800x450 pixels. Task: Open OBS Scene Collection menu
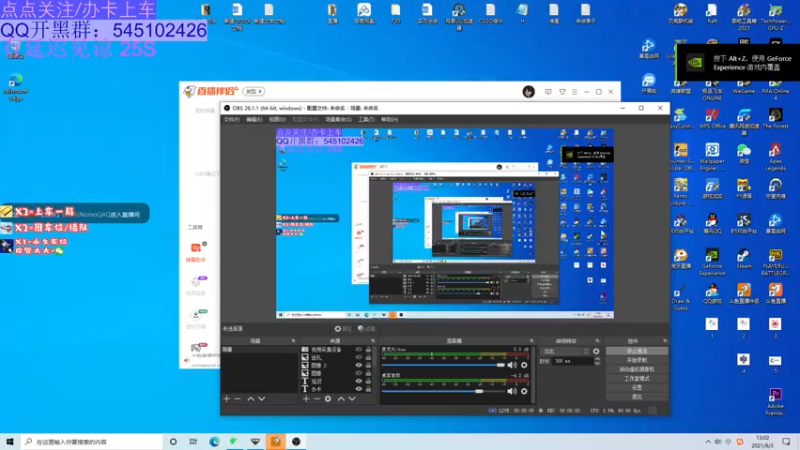click(x=338, y=119)
